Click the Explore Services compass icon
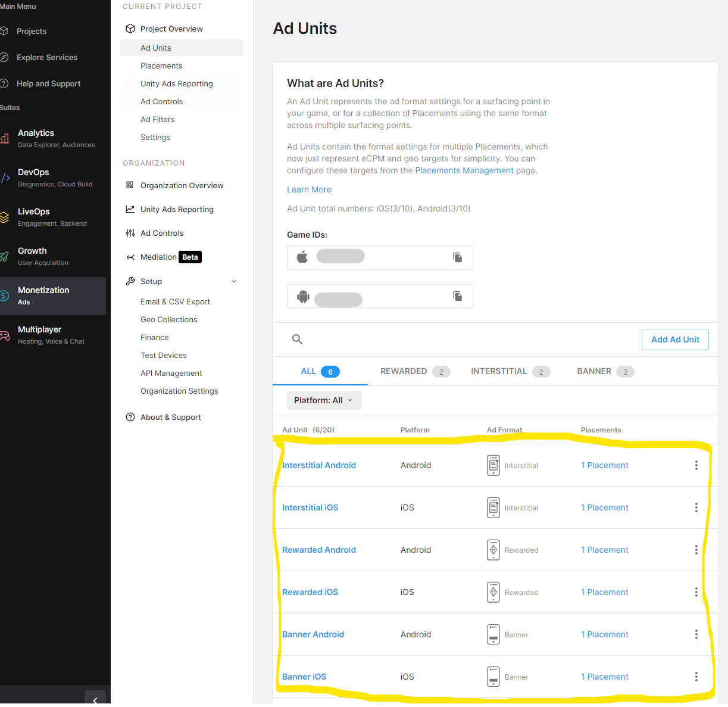Viewport: 728px width, 707px height. pyautogui.click(x=4, y=57)
